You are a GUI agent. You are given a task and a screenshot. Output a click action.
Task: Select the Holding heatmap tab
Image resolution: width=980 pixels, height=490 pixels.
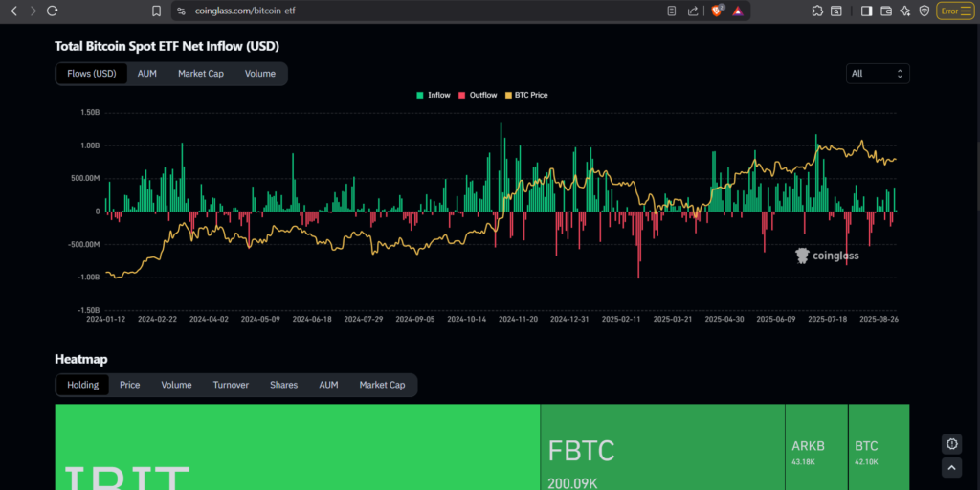[83, 385]
